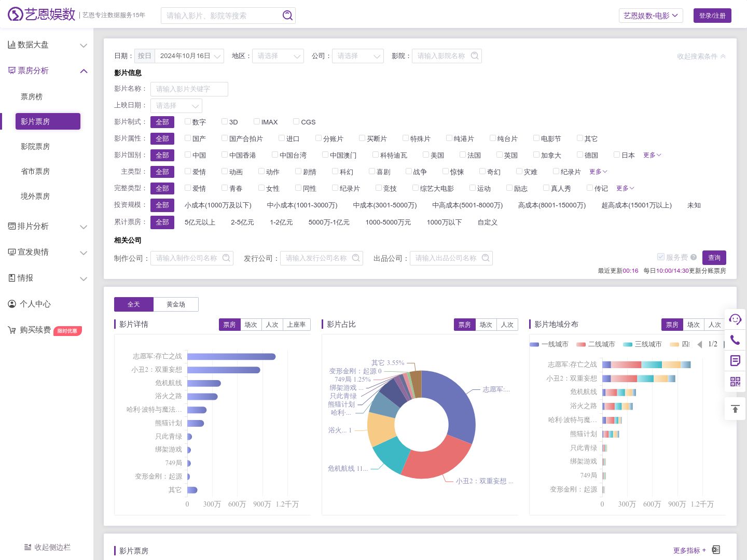The width and height of the screenshot is (747, 560).
Task: Click the 票房分析 sidebar icon
Action: (11, 71)
